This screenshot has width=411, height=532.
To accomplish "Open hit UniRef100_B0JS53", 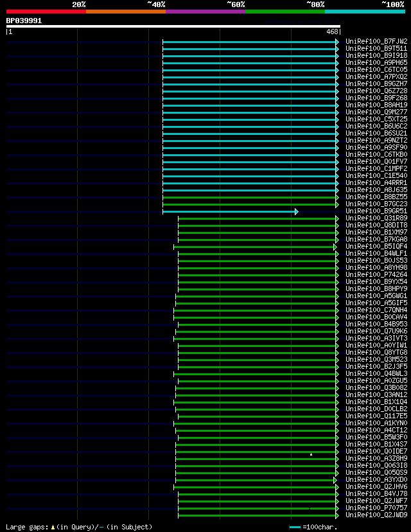I will (376, 261).
